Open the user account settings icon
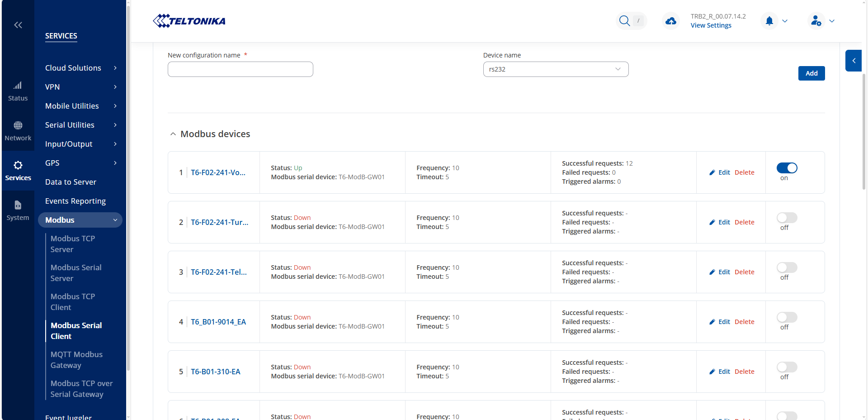This screenshot has height=420, width=868. [816, 21]
